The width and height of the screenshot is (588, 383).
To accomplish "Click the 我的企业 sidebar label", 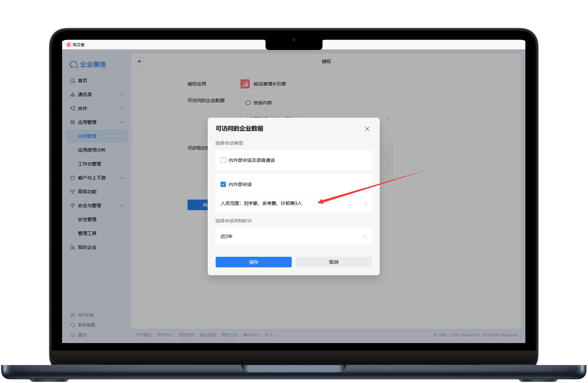I will [87, 247].
